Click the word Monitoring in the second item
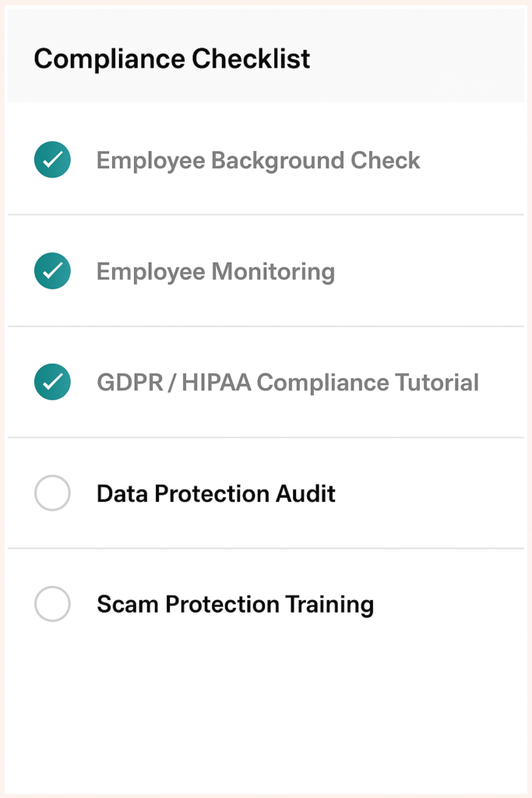The image size is (532, 798). [x=273, y=272]
